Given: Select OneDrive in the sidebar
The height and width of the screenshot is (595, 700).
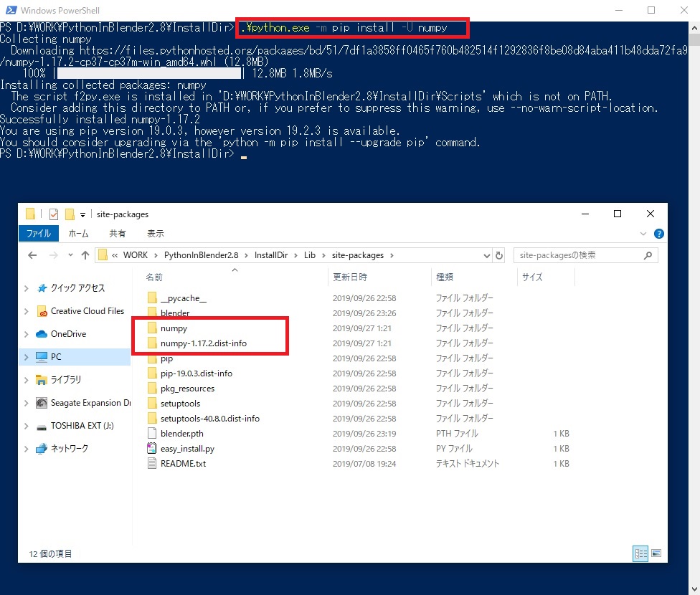Looking at the screenshot, I should pos(68,334).
